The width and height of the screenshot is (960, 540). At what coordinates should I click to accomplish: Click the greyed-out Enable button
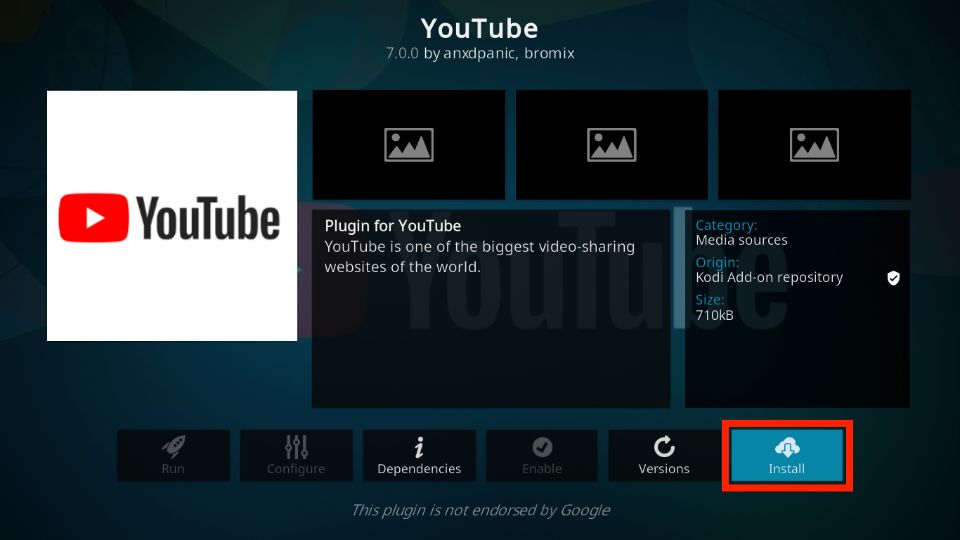[x=541, y=456]
